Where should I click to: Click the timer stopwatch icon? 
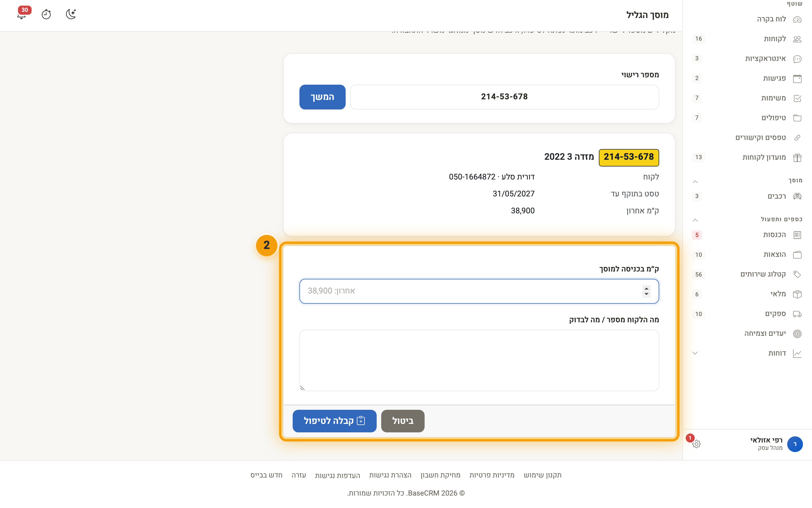(46, 14)
